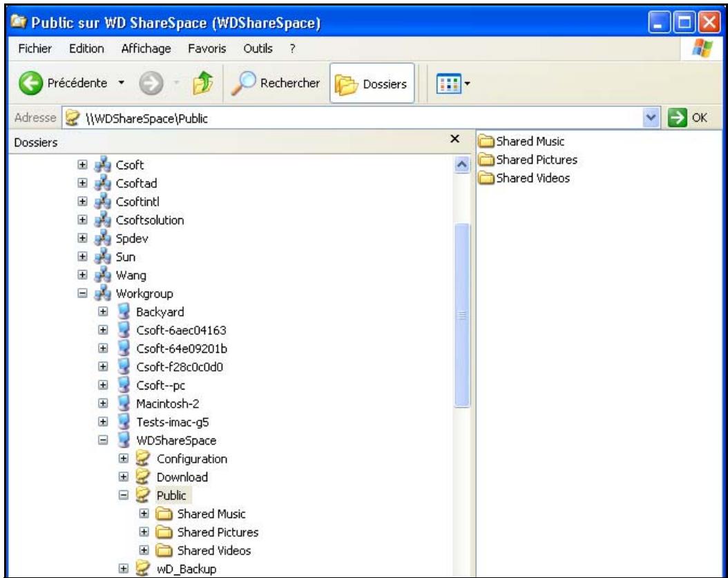Open the Favoris menu
Screen dimensions: 728x578
pyautogui.click(x=207, y=48)
